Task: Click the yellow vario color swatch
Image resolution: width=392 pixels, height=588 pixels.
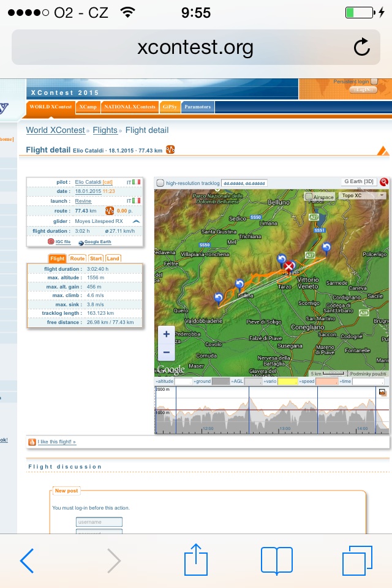Action: 287,382
